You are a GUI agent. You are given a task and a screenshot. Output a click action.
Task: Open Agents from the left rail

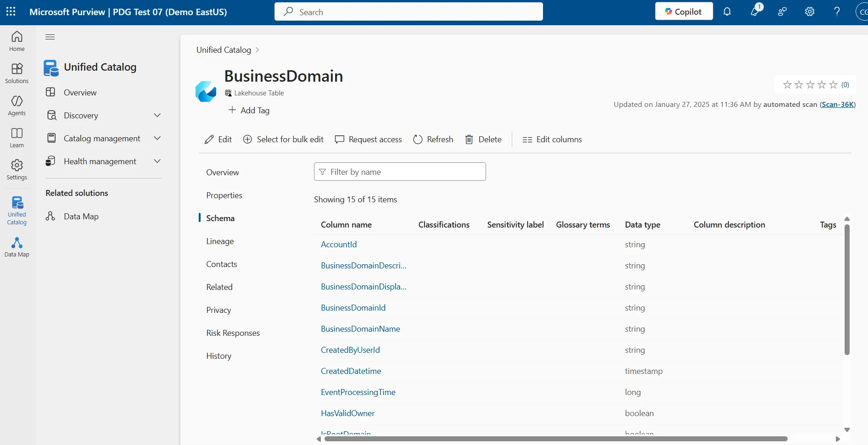pos(17,105)
